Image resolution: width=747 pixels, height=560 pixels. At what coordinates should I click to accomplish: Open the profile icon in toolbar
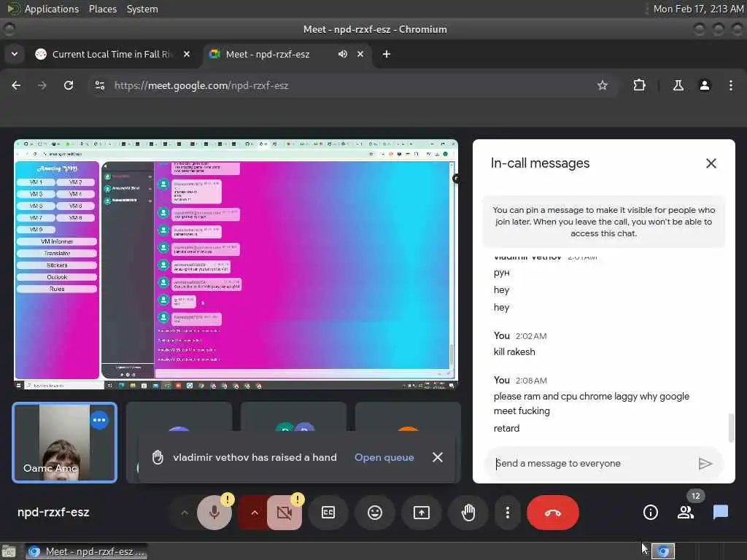coord(704,85)
